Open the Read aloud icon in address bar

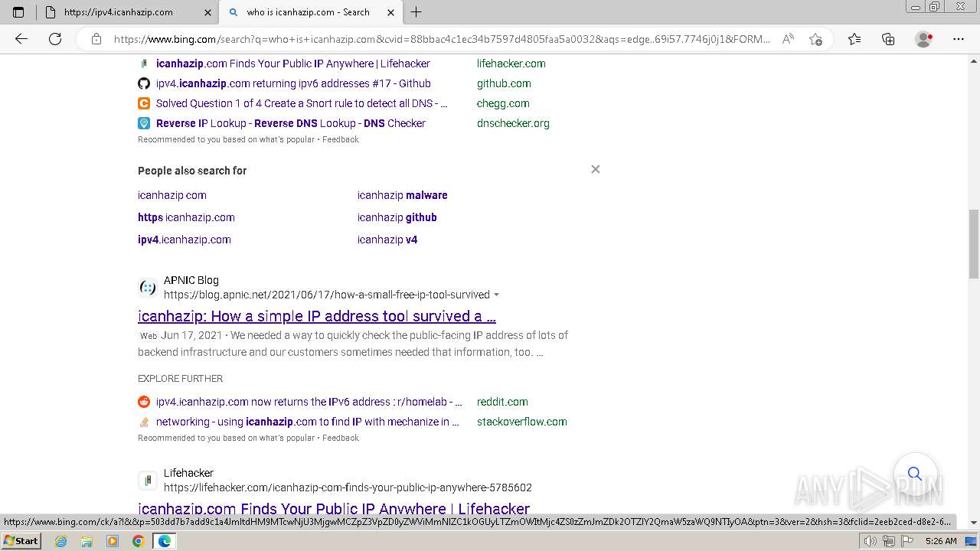tap(788, 39)
